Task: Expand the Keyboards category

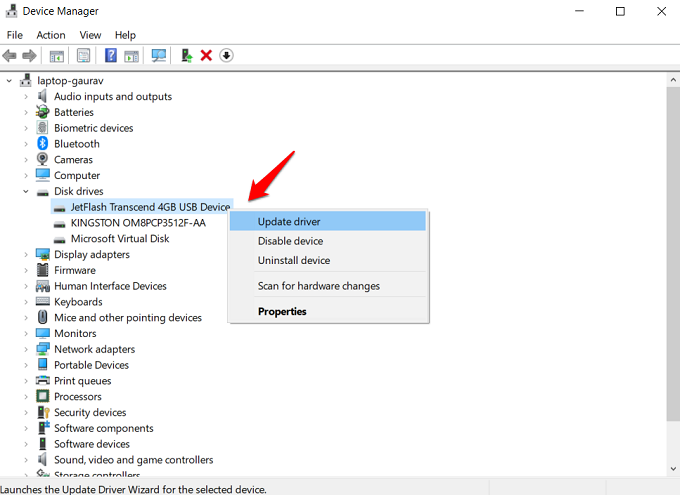Action: pyautogui.click(x=26, y=302)
